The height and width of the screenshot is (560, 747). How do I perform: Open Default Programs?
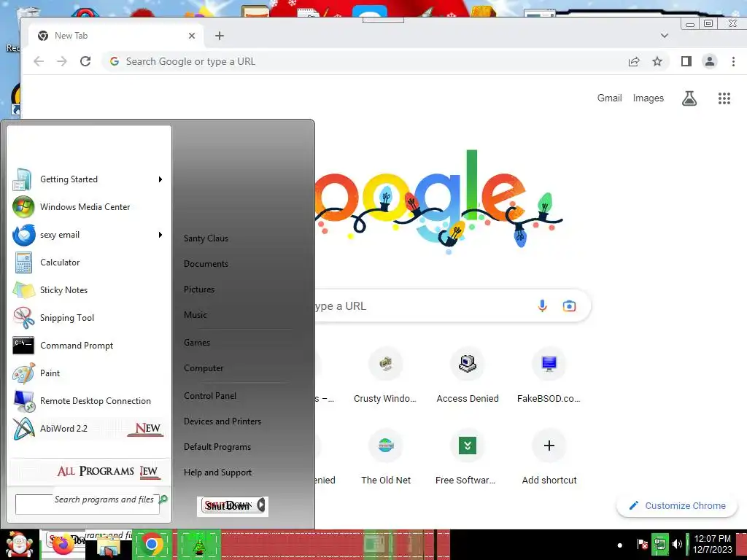[x=217, y=447]
